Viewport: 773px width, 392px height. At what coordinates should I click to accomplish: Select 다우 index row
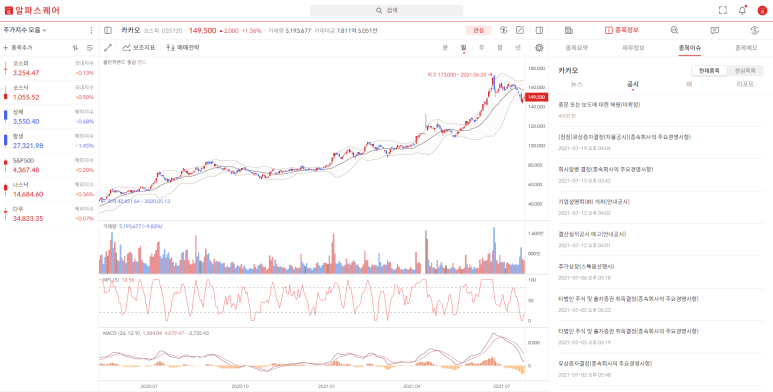click(x=49, y=214)
